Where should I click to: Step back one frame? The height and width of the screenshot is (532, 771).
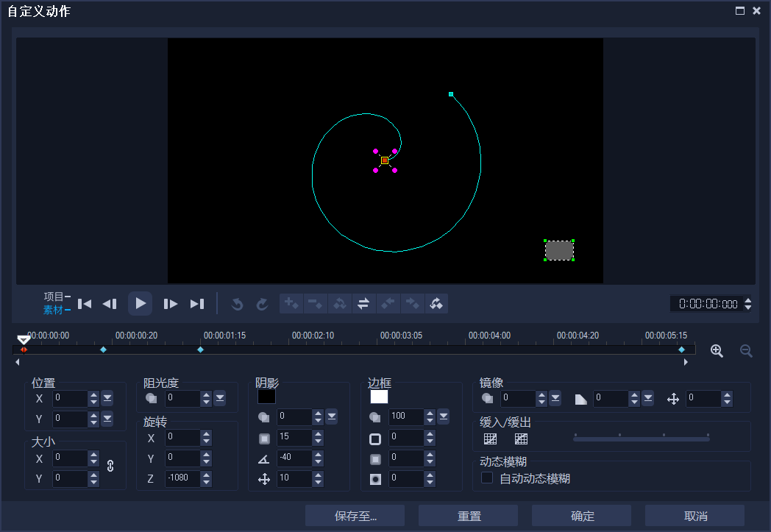[110, 304]
